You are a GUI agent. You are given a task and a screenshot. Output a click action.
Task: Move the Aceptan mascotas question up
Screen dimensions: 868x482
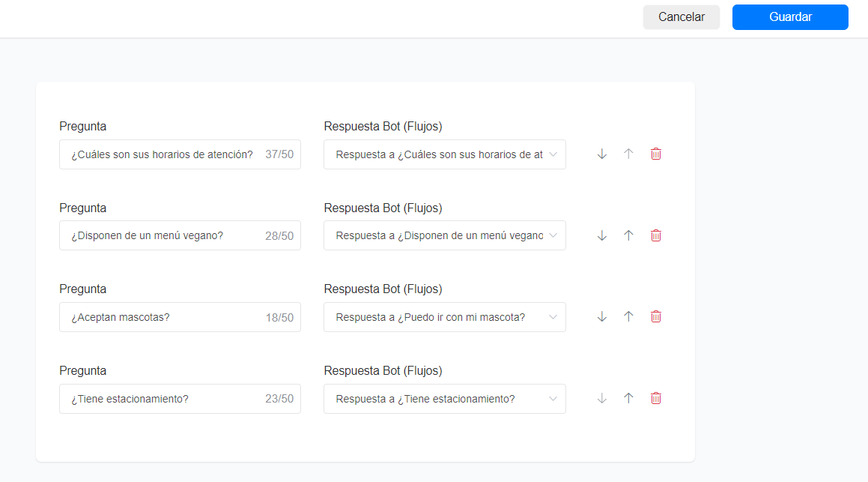pos(628,317)
